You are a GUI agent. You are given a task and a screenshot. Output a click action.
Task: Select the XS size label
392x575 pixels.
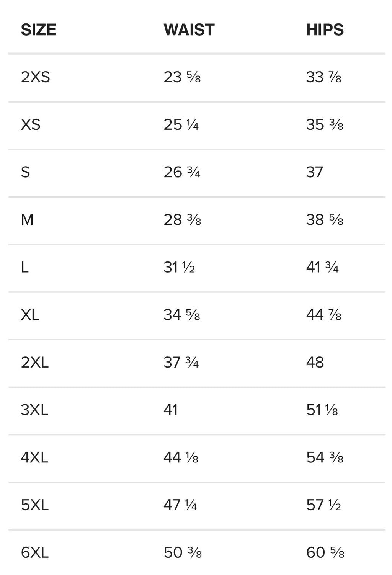tap(31, 125)
